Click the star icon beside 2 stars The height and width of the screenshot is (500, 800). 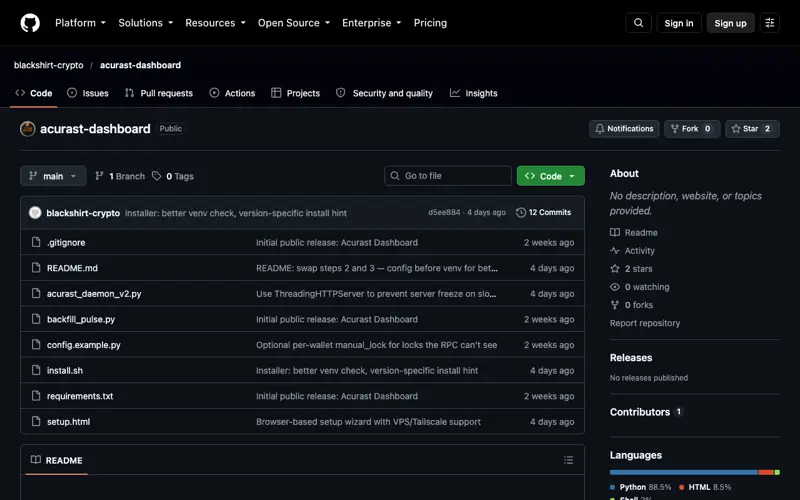pos(615,268)
